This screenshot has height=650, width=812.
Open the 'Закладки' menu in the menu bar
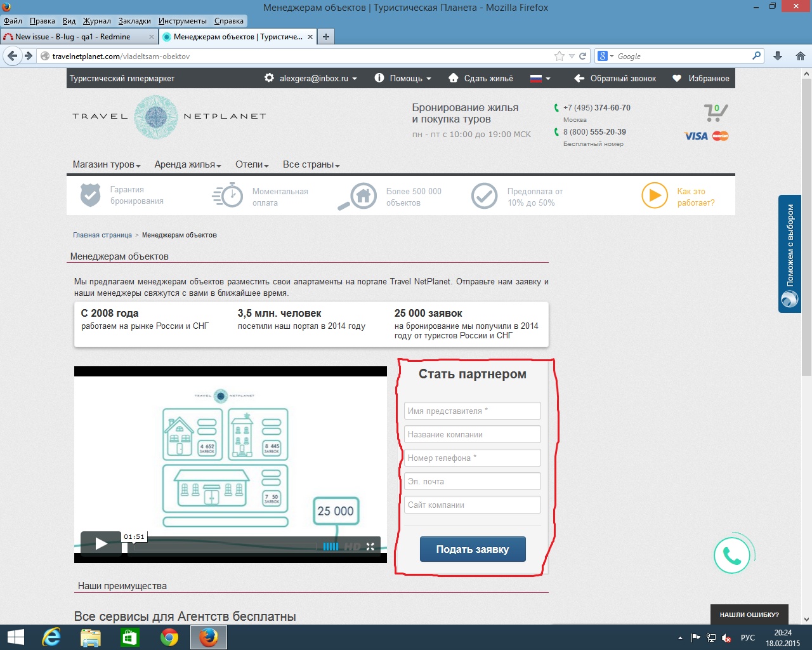(x=134, y=21)
